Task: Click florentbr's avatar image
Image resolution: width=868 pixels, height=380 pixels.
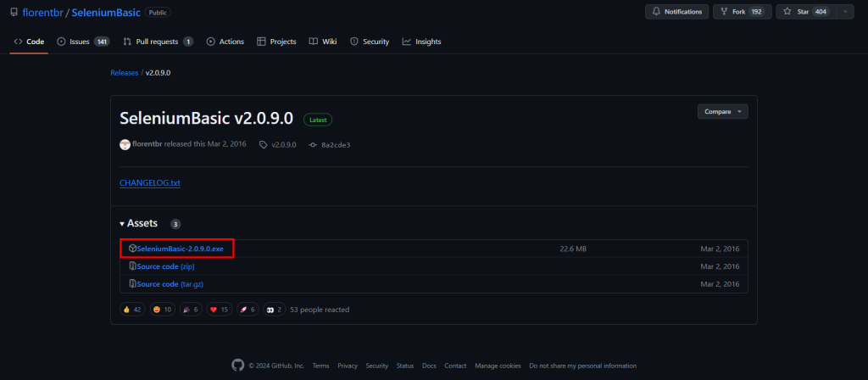Action: 125,144
